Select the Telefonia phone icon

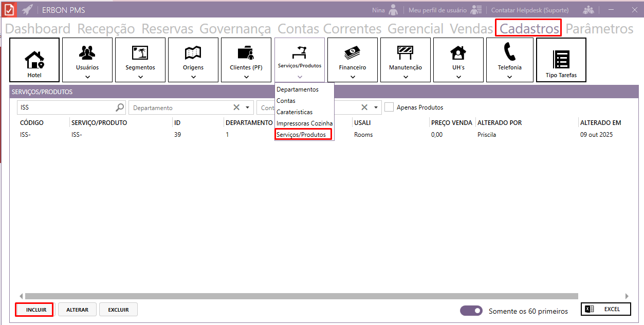[509, 52]
